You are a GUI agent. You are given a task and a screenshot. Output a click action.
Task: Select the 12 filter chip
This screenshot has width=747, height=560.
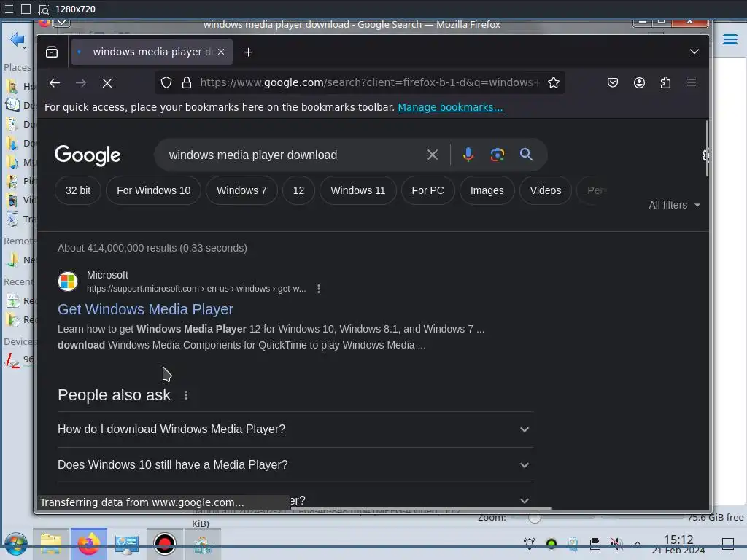(x=298, y=190)
